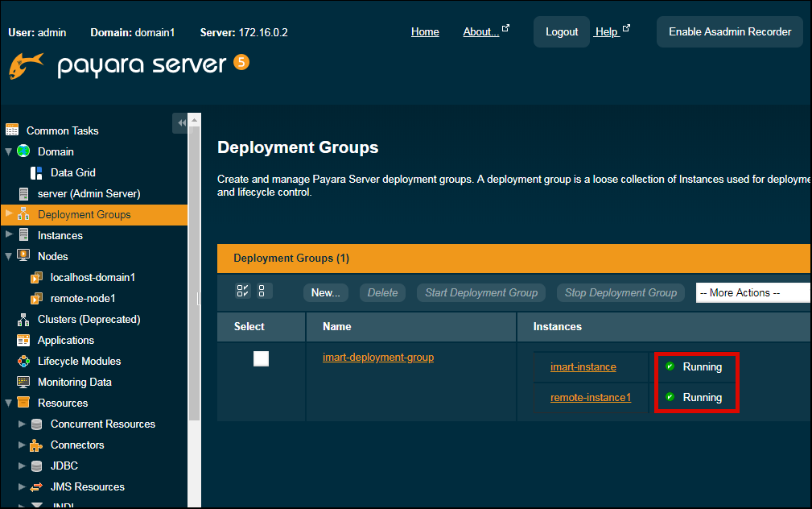Open Clusters (Deprecated) via its icon

[23, 319]
